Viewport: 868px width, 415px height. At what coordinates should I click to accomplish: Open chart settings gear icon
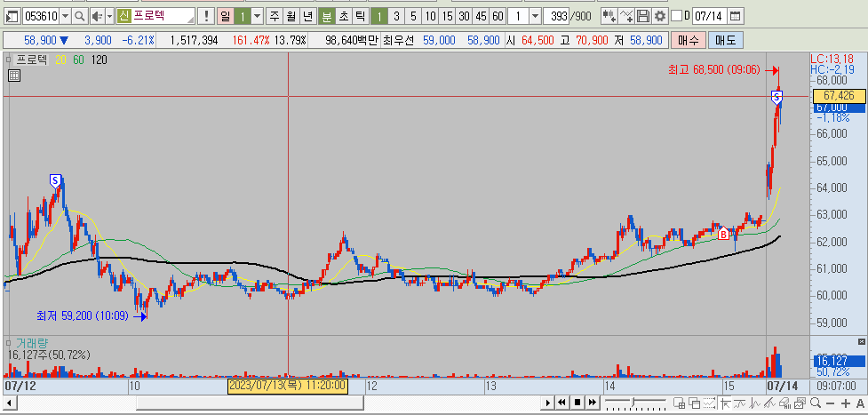(660, 16)
